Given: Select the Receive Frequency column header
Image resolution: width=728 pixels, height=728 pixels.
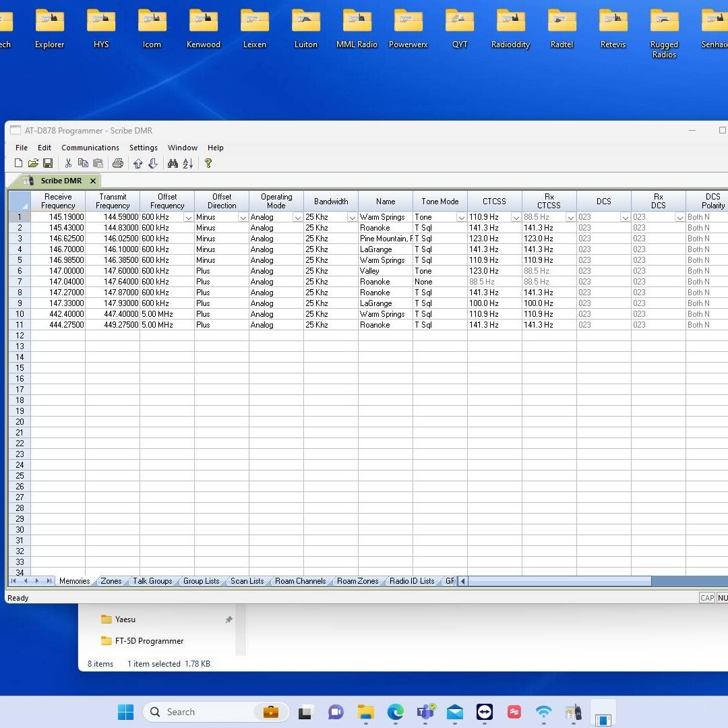Looking at the screenshot, I should click(x=58, y=201).
